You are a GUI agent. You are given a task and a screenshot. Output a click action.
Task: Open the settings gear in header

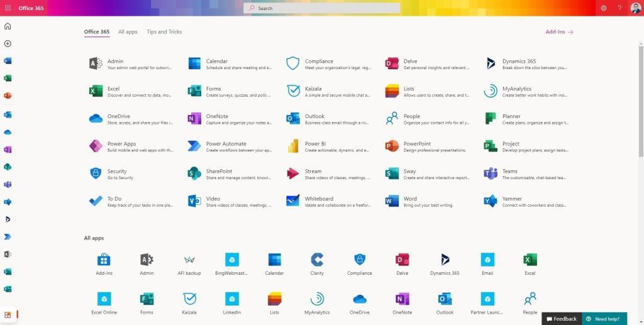(603, 8)
